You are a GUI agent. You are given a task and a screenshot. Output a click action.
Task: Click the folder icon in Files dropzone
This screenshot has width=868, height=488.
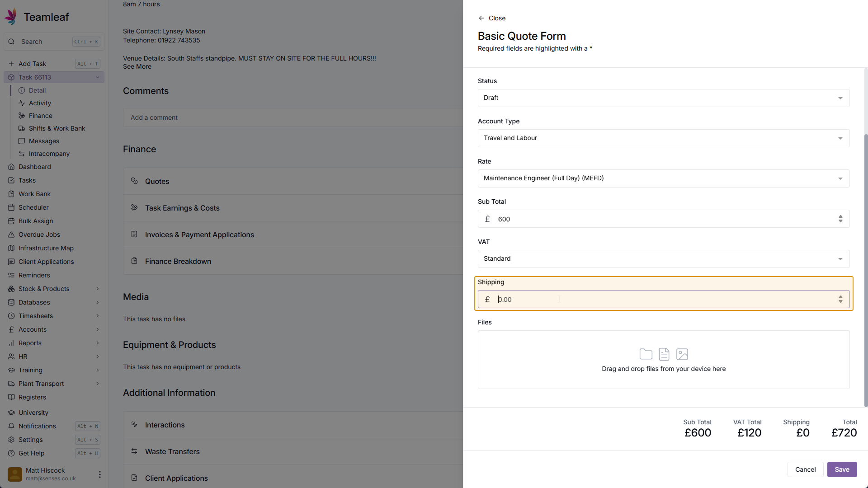point(646,354)
